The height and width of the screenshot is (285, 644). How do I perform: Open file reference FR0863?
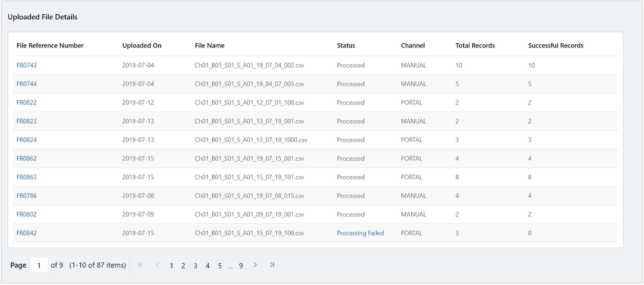[26, 177]
